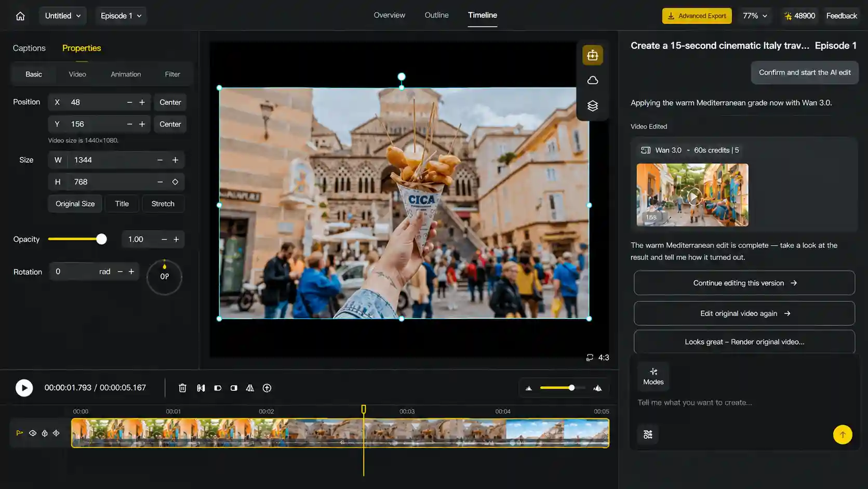868x489 pixels.
Task: Adjust the timeline zoom slider handle
Action: point(571,388)
